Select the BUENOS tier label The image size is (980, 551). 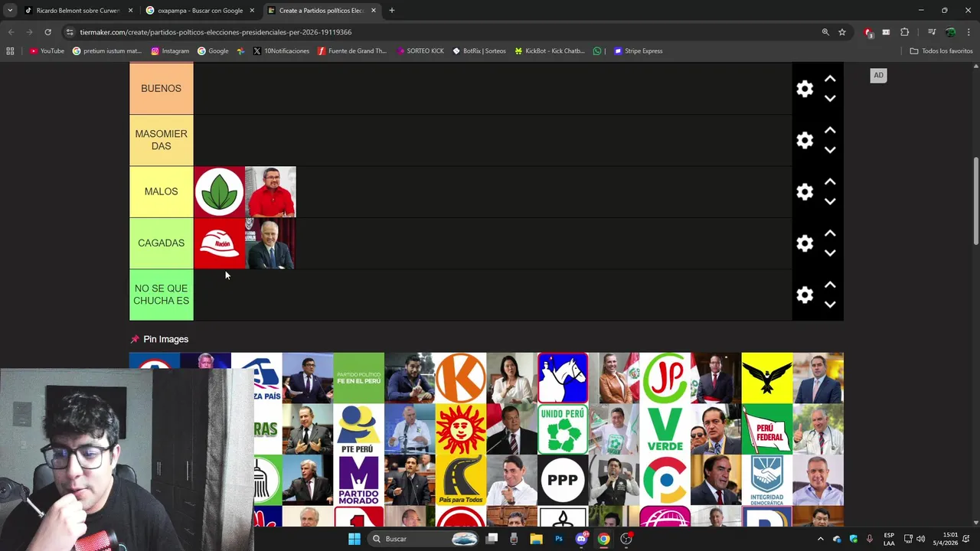point(161,89)
